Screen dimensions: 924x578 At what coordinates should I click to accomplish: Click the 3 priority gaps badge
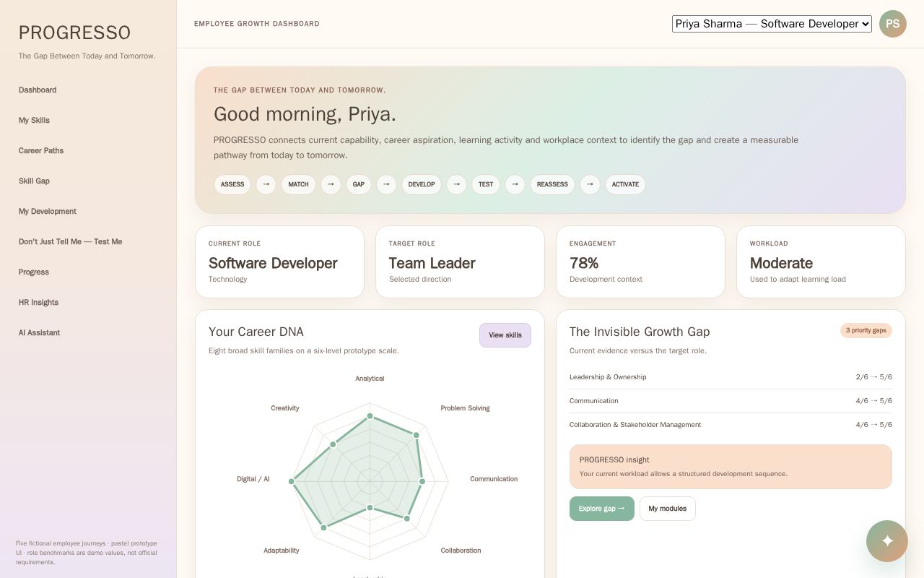[x=866, y=330]
